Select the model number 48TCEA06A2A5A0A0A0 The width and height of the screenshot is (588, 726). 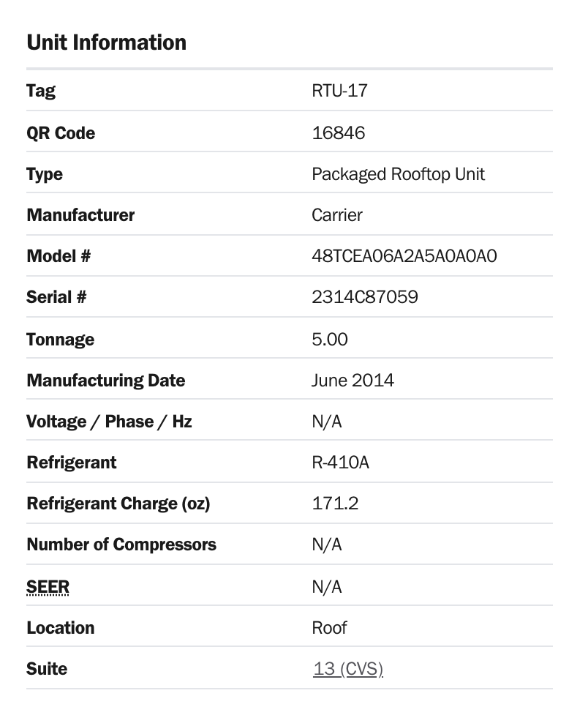[x=404, y=256]
